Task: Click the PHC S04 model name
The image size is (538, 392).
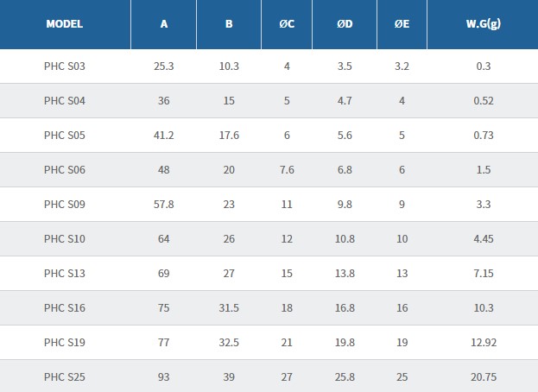Action: [65, 100]
